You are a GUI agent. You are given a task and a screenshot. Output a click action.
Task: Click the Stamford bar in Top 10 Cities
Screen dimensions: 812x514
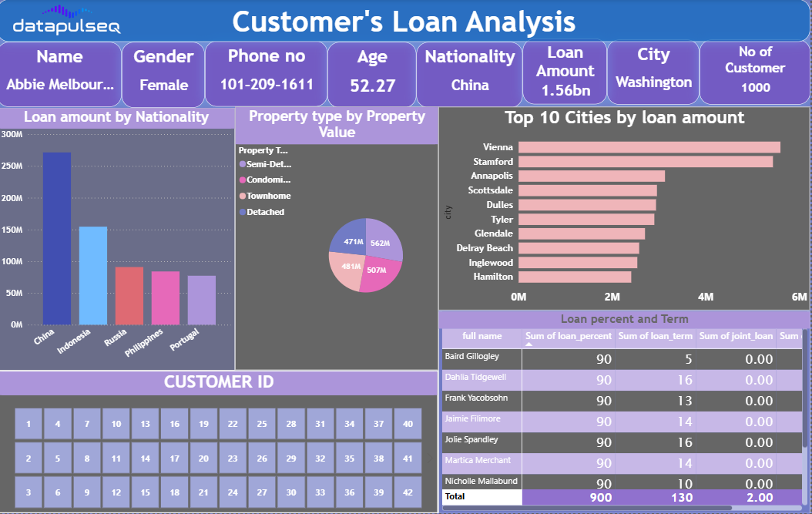point(646,162)
